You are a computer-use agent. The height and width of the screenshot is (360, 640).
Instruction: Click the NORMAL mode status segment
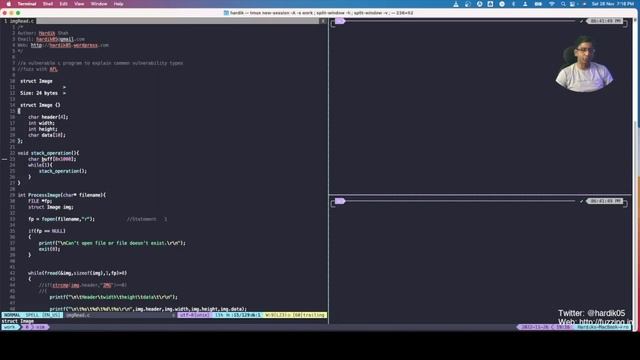click(x=12, y=315)
